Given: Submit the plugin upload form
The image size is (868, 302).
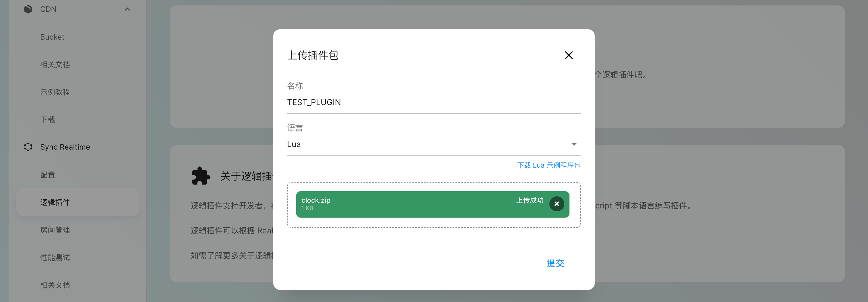Looking at the screenshot, I should (555, 263).
